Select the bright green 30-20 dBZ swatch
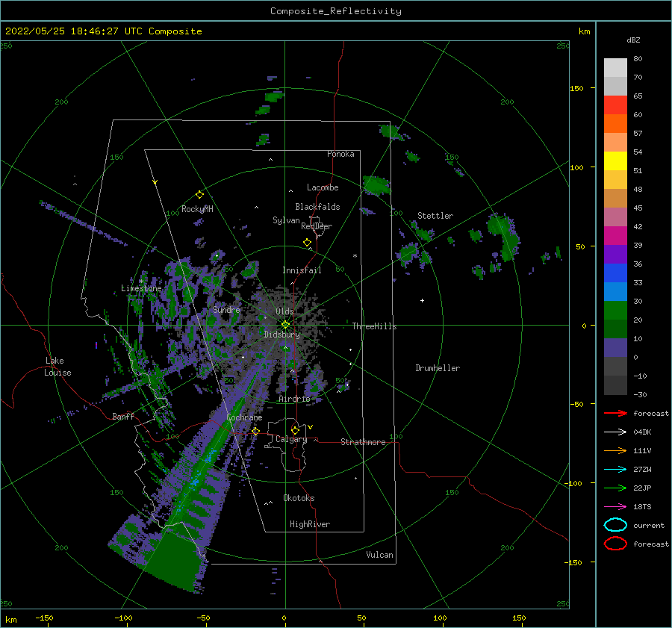Viewport: 672px width, 628px height. (x=615, y=311)
